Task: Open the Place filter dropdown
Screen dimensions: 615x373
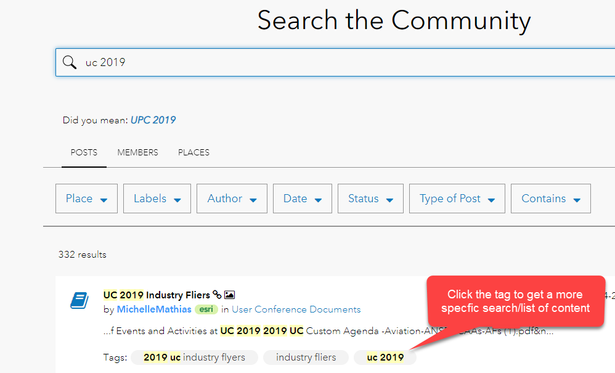Action: click(x=86, y=198)
